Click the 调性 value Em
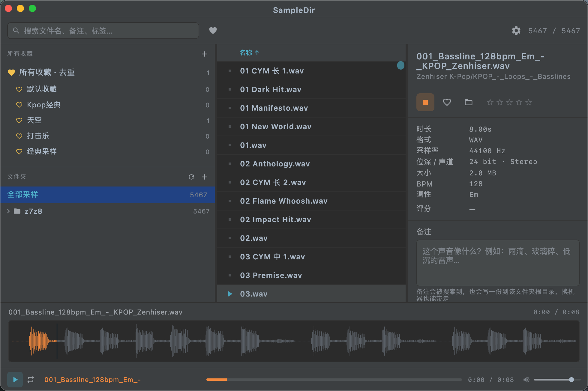Image resolution: width=588 pixels, height=391 pixels. (473, 195)
